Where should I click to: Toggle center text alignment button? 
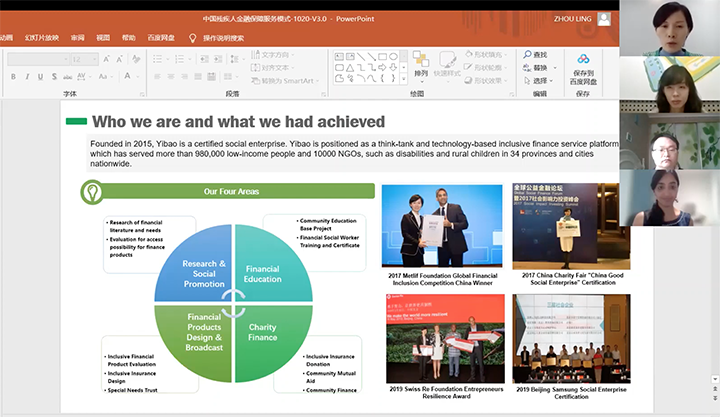[x=171, y=77]
